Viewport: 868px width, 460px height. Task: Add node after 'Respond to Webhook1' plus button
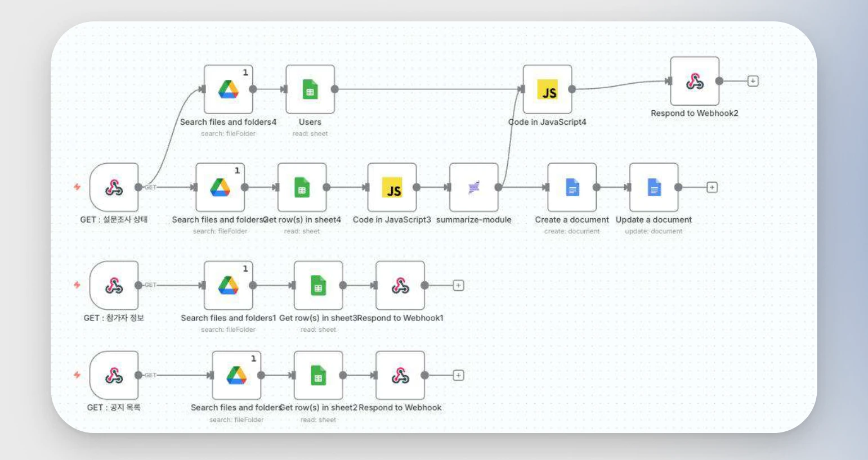click(x=458, y=286)
